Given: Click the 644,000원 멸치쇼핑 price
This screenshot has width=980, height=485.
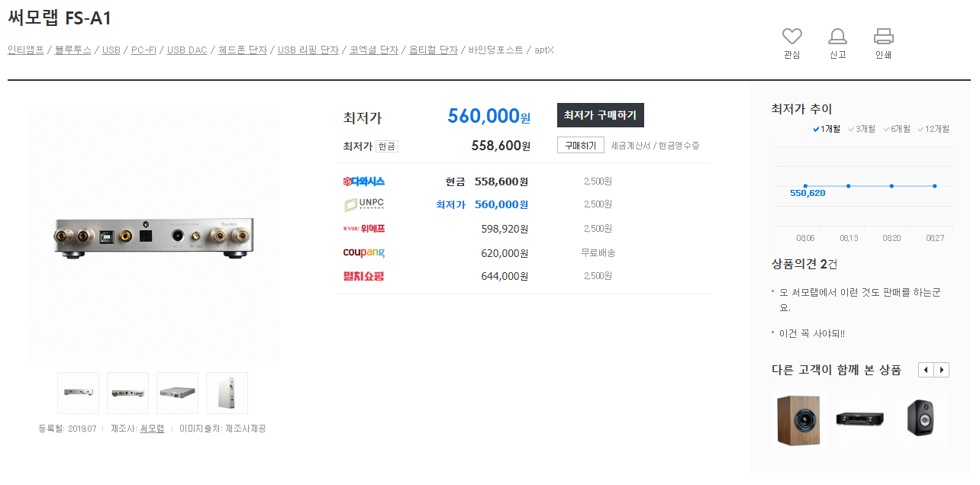Looking at the screenshot, I should 505,276.
